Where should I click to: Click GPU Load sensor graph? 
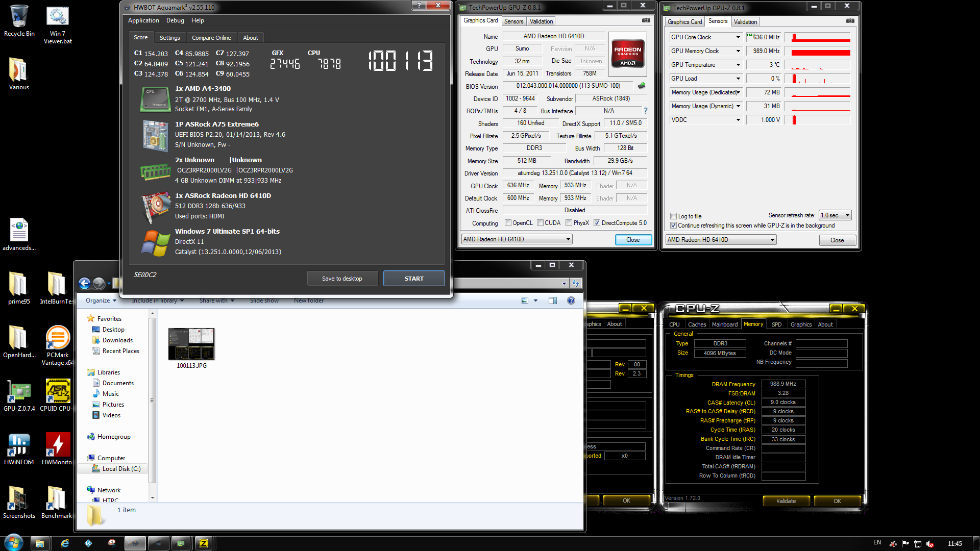point(817,79)
